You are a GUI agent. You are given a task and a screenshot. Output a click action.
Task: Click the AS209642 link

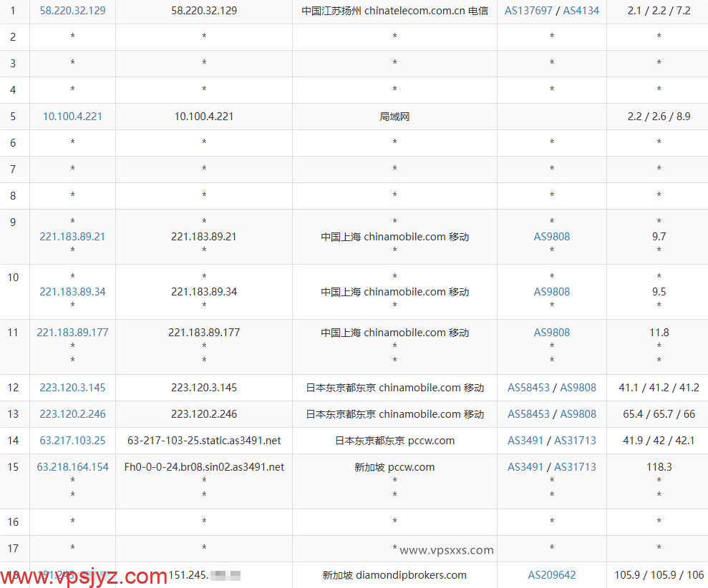(552, 575)
